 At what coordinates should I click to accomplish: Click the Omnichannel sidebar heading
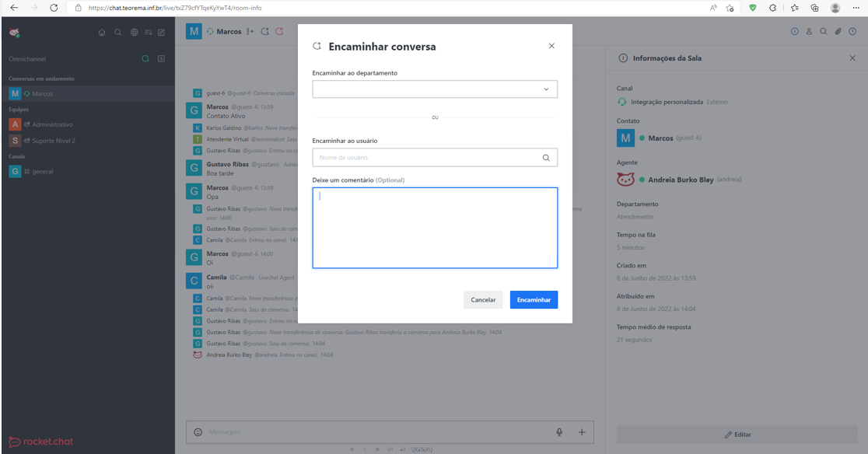tap(27, 58)
